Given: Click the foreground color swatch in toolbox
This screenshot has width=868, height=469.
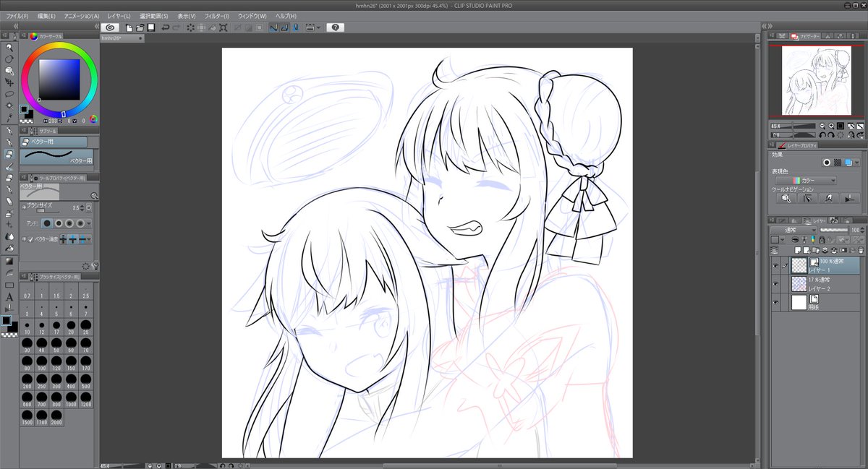Looking at the screenshot, I should click(7, 320).
